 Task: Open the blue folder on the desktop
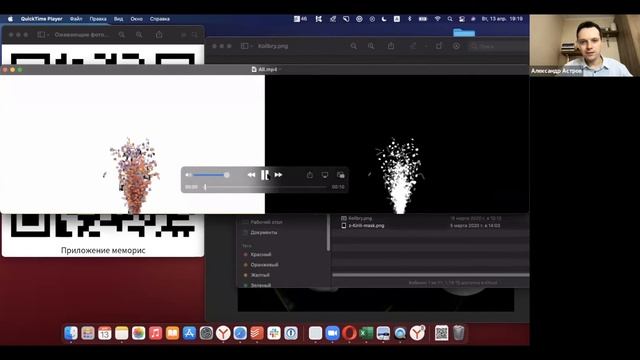464,32
